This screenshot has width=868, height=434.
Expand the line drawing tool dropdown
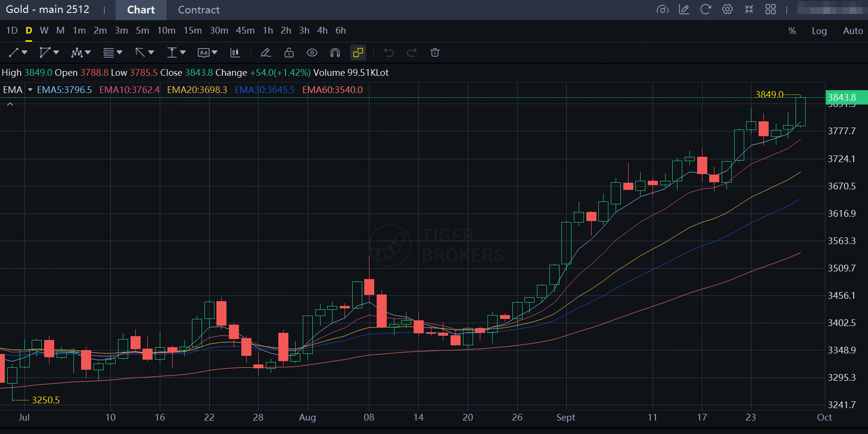(x=24, y=53)
